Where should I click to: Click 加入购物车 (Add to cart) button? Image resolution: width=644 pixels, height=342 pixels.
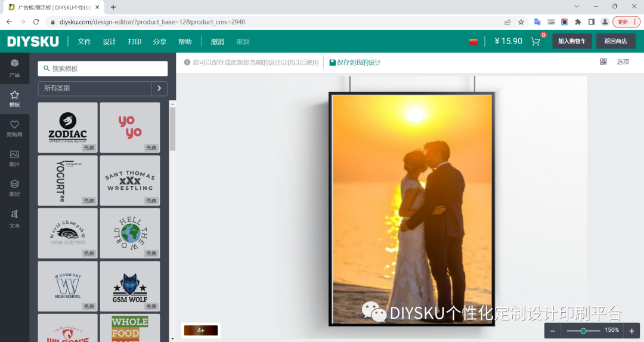572,41
